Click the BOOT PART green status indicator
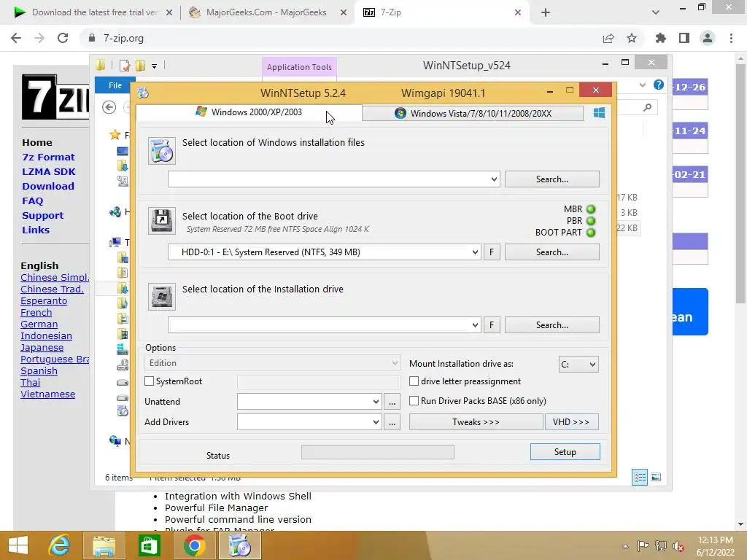Image resolution: width=747 pixels, height=560 pixels. (x=591, y=233)
